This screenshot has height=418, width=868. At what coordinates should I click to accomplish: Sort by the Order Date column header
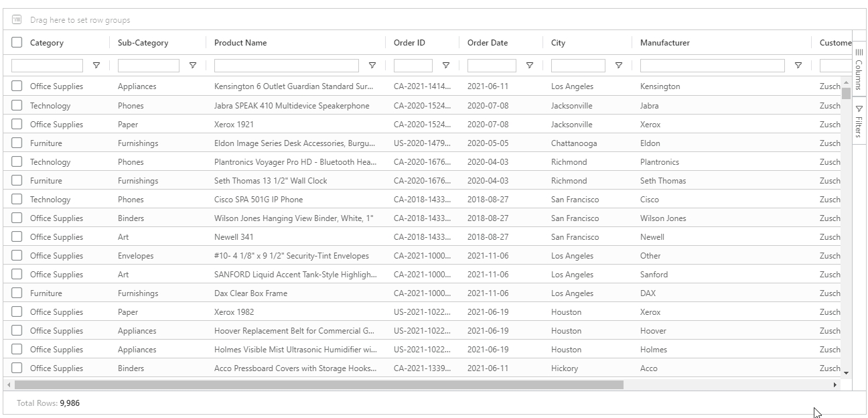click(x=488, y=43)
